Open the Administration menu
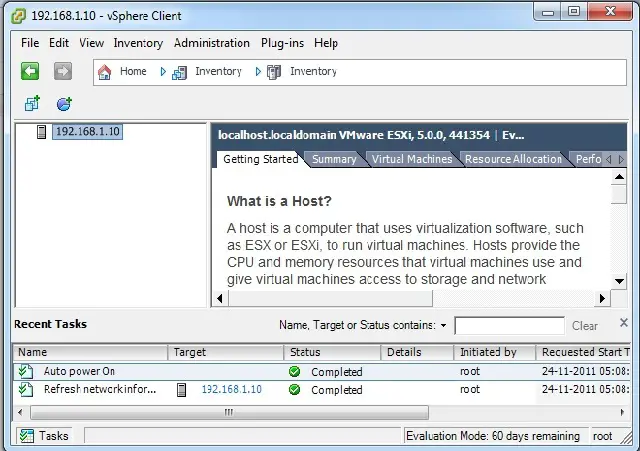Screen dimensions: 640x451 211,43
